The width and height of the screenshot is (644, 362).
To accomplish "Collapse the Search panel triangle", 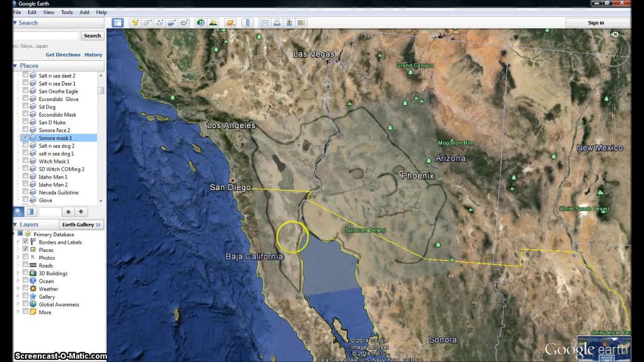I will (x=15, y=23).
